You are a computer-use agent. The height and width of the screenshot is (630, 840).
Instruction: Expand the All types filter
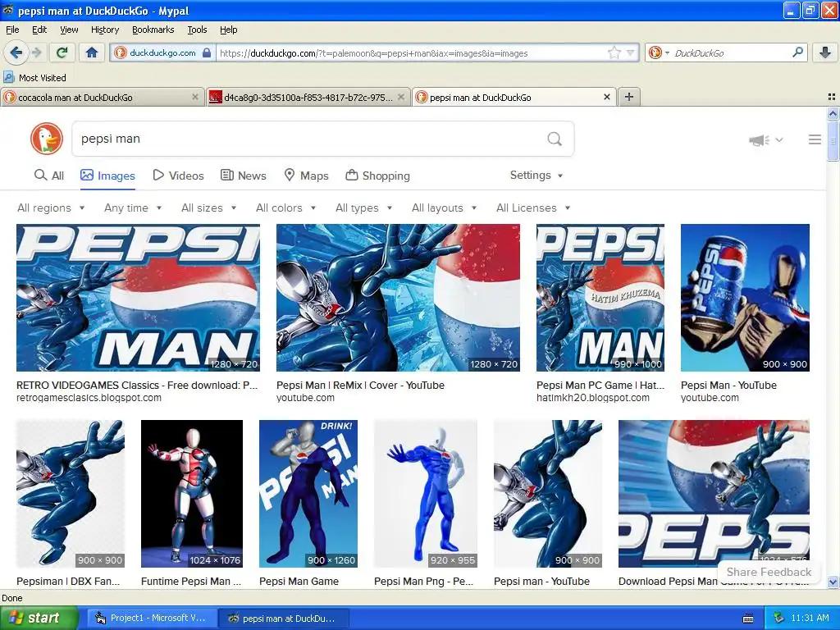pos(363,208)
